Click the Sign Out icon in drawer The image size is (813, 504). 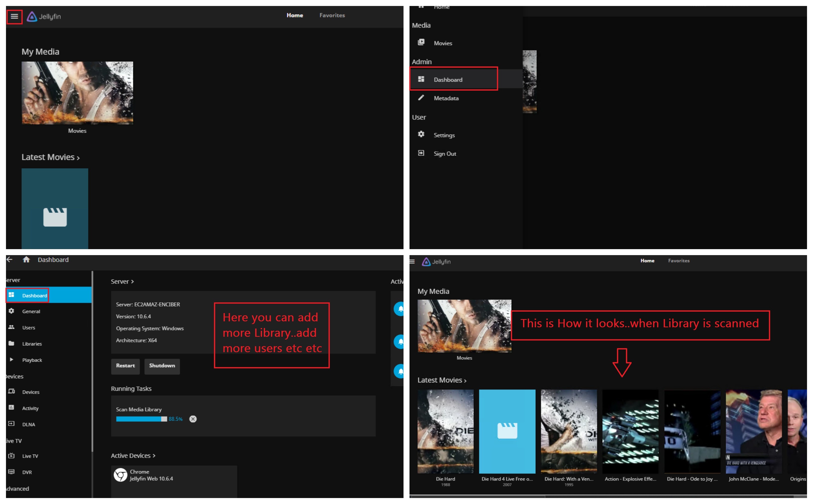[x=421, y=153]
